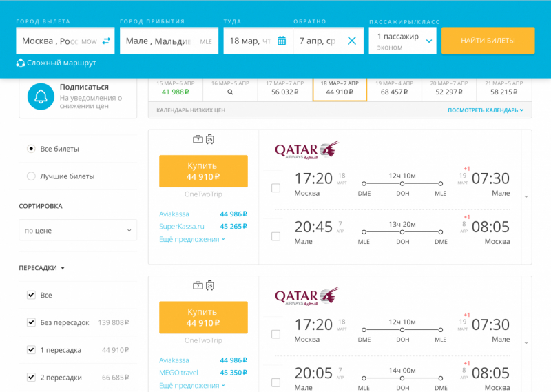Clear the return date with X icon
Image resolution: width=551 pixels, height=392 pixels.
[352, 41]
